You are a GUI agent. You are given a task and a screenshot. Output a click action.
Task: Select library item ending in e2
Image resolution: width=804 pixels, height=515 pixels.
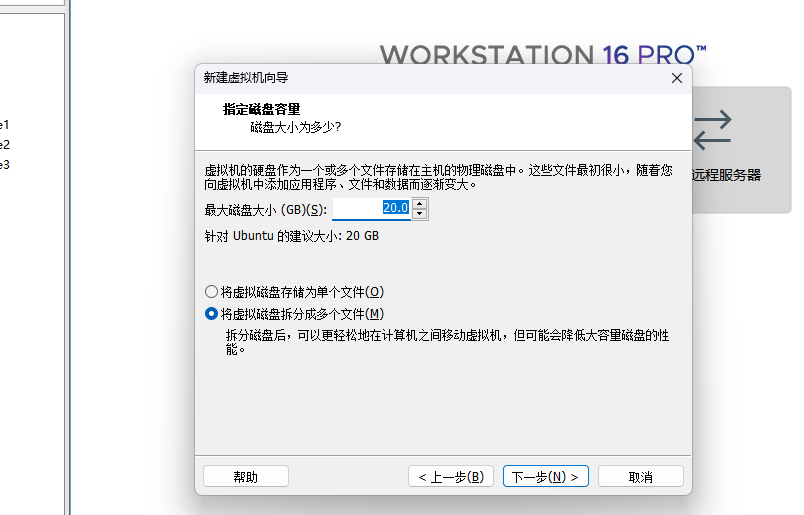(5, 145)
